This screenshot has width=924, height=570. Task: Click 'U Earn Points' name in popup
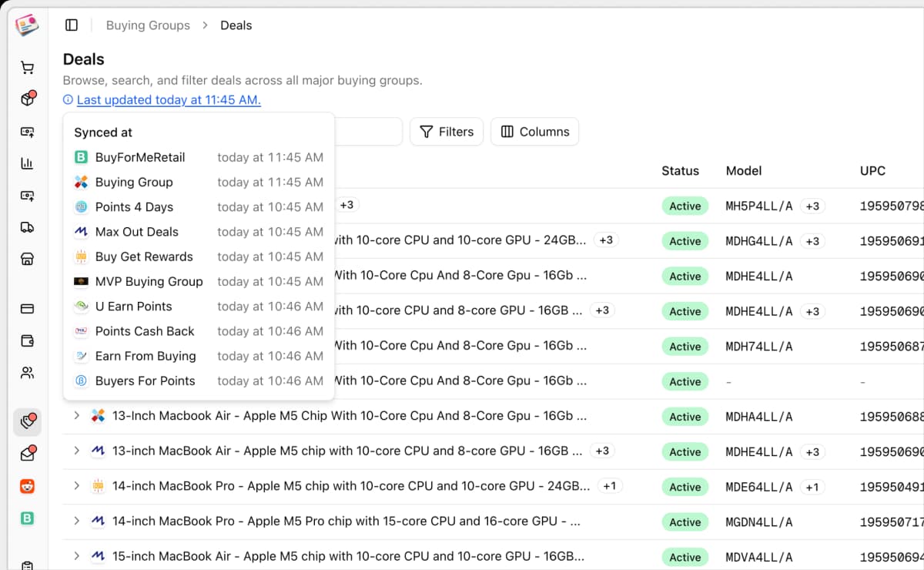134,307
